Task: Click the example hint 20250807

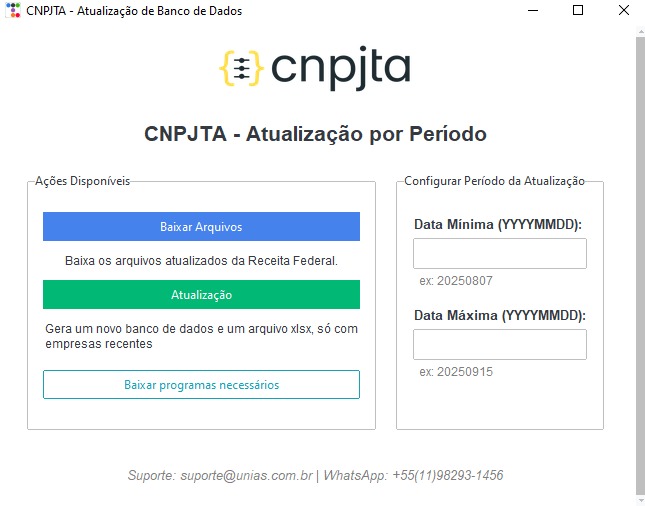Action: 455,281
